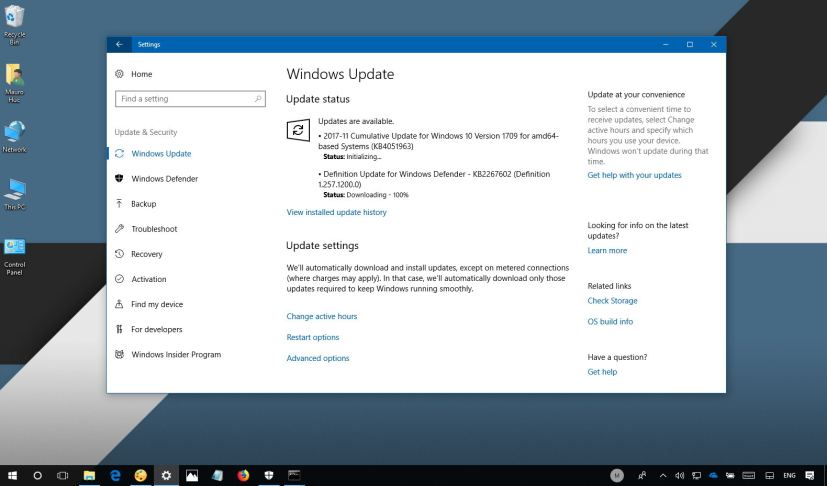Open the Start menu button
Viewport: 827px width, 486px height.
point(12,475)
